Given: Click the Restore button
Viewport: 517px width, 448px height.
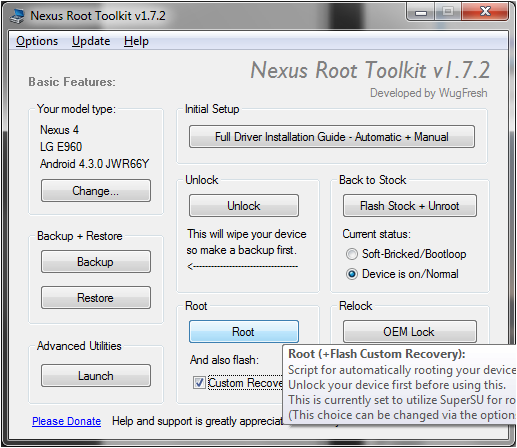Looking at the screenshot, I should 96,297.
